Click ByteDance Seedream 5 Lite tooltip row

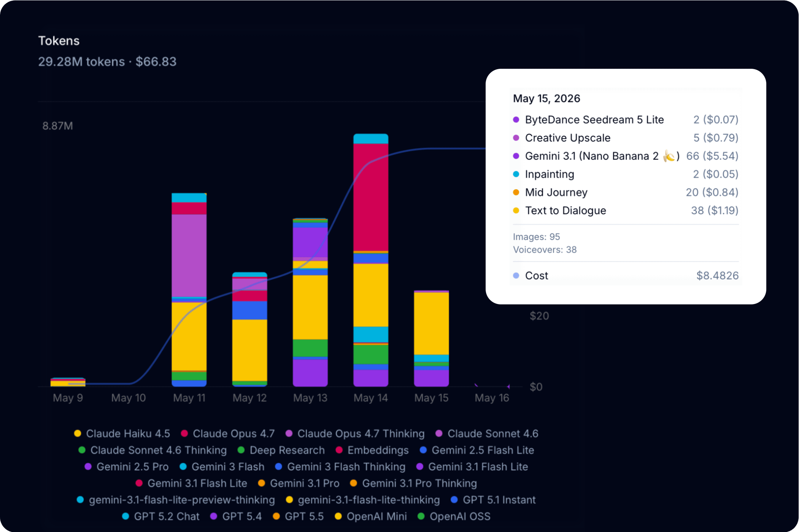click(626, 120)
